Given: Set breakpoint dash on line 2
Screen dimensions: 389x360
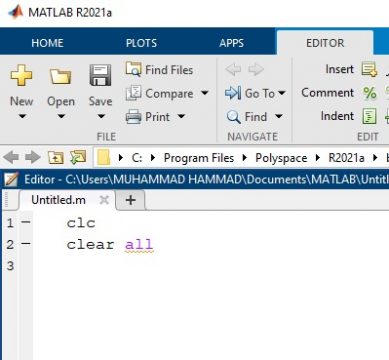Looking at the screenshot, I should pyautogui.click(x=26, y=244).
